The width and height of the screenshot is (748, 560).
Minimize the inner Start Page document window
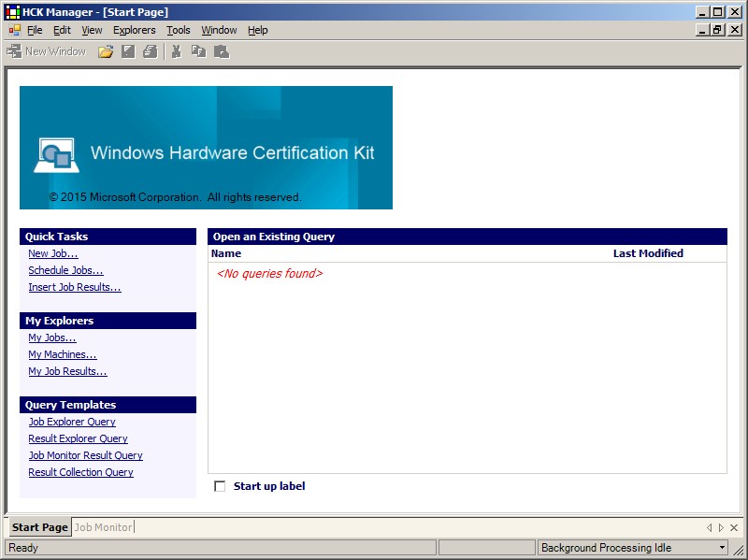[702, 30]
